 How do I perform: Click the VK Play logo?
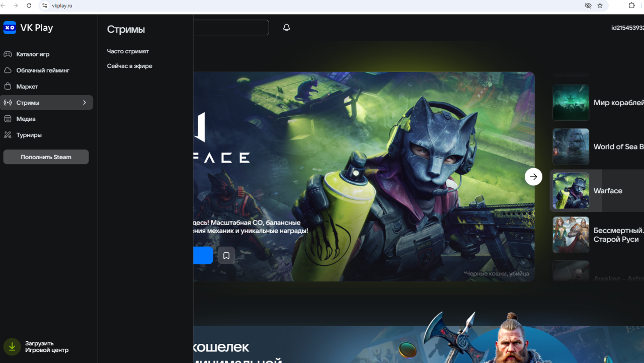tap(28, 28)
